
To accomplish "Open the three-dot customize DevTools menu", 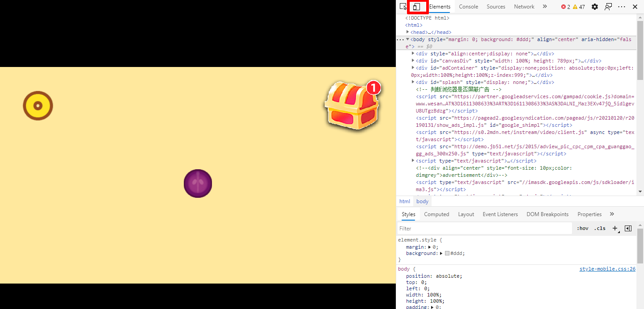I will pos(622,7).
